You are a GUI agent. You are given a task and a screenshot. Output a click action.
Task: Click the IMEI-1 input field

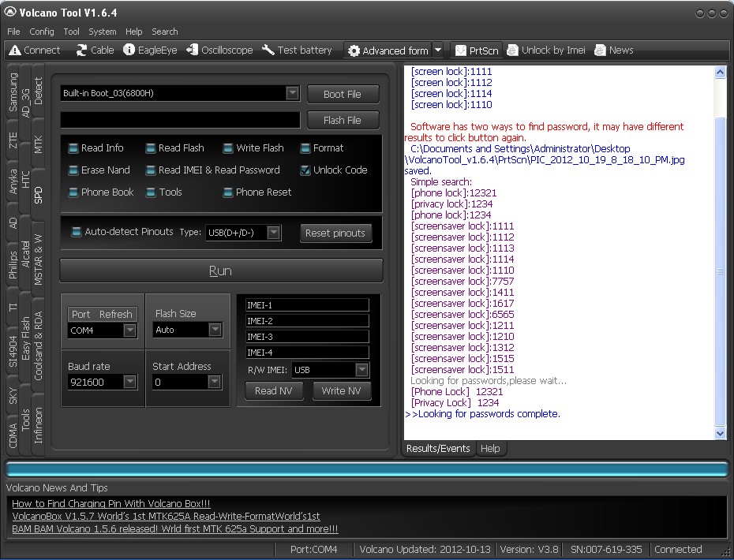pyautogui.click(x=307, y=305)
